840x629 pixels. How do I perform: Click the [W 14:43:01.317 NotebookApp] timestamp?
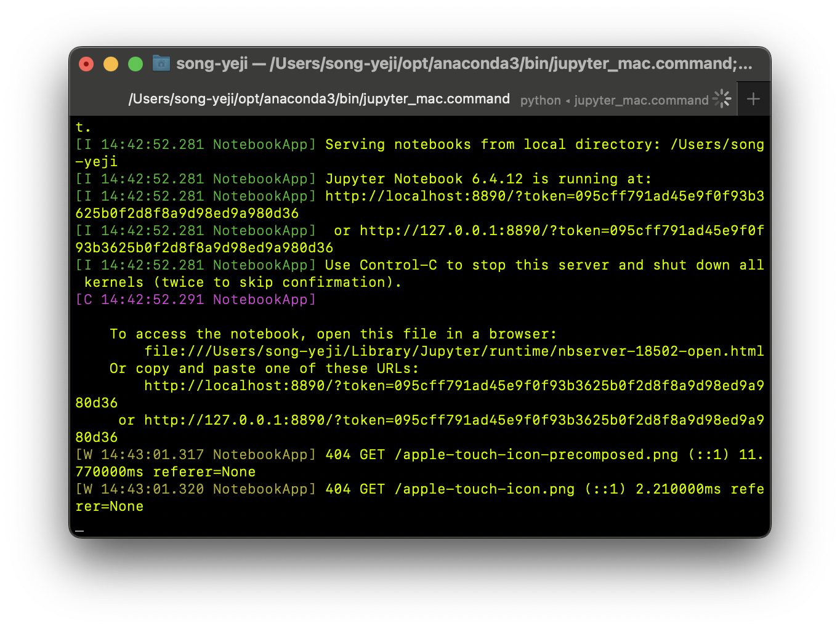point(195,455)
